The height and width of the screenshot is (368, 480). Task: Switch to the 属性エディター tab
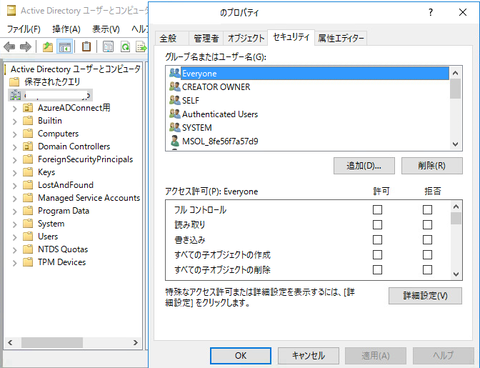point(341,38)
